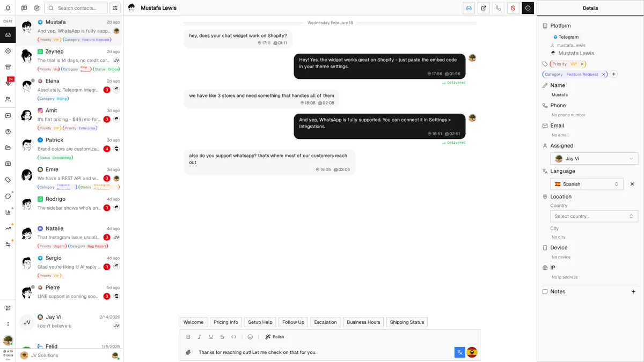Open Natalie's chat from contact list
Viewport: 644px width, 362px height.
click(x=70, y=237)
